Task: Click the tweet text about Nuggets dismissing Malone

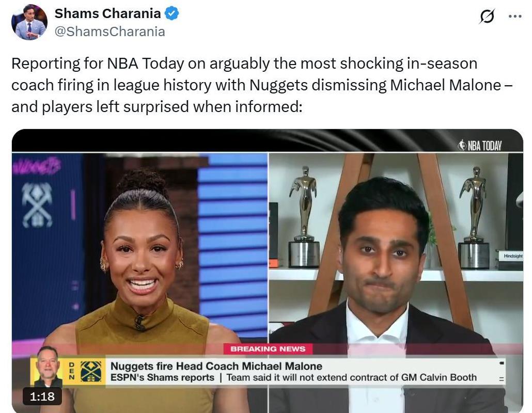Action: point(262,85)
